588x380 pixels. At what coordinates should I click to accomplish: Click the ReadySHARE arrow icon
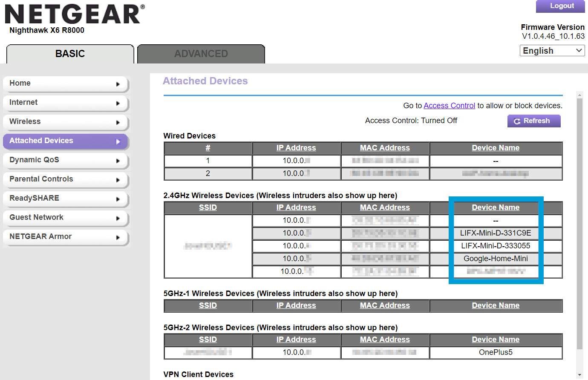click(118, 199)
